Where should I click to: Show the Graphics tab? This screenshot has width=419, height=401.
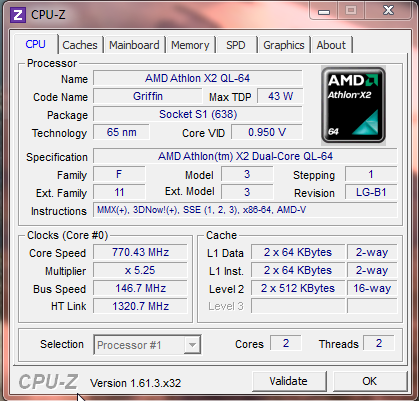[x=284, y=45]
